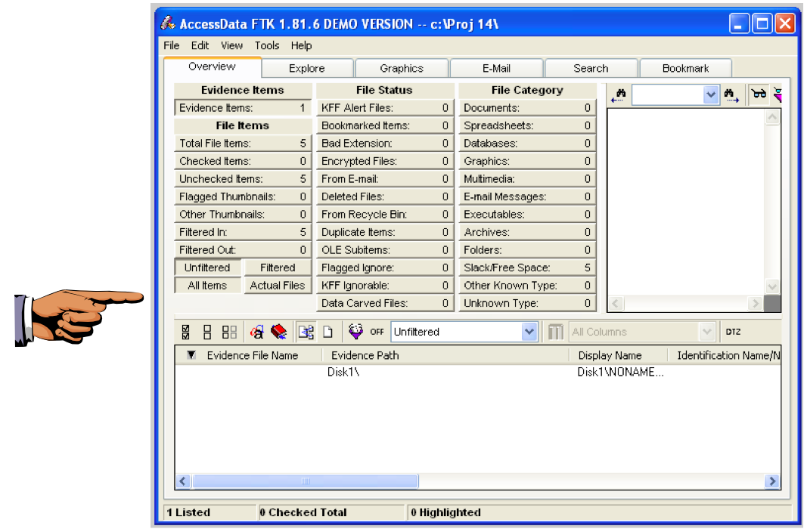This screenshot has height=532, width=807.
Task: Switch to the Bookmark tab
Action: click(x=685, y=69)
